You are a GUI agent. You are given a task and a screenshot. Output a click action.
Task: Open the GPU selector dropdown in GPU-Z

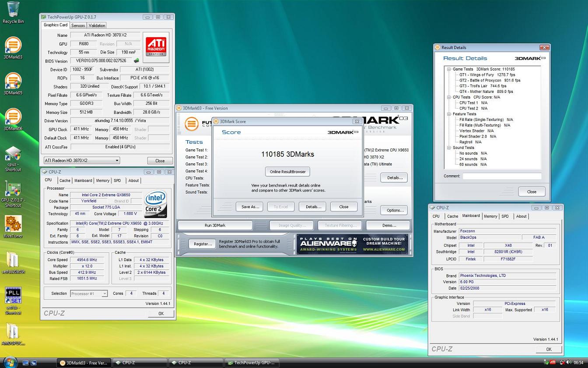[81, 160]
